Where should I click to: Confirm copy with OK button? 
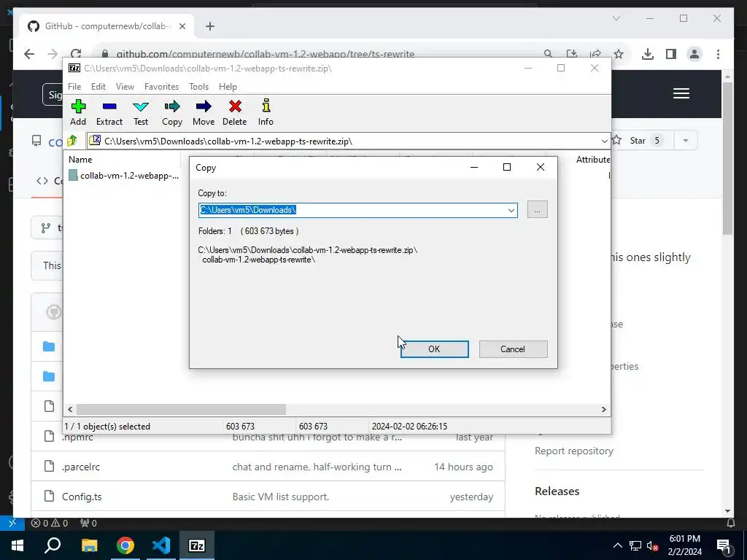434,349
